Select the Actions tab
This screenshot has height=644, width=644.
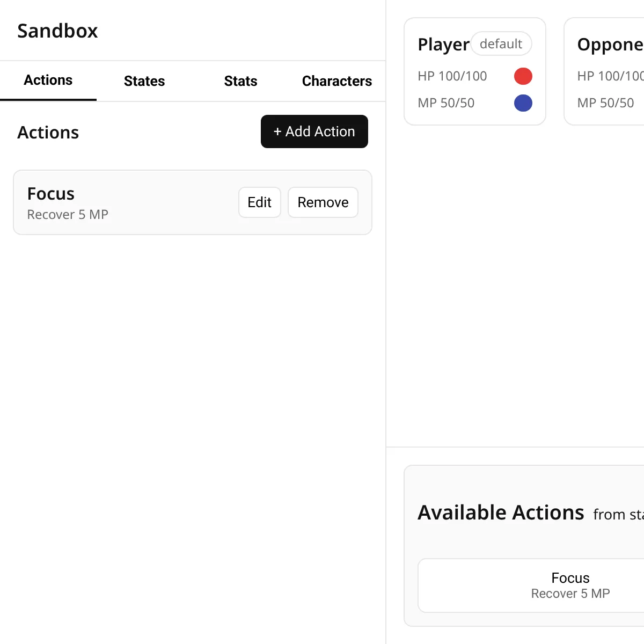[48, 80]
